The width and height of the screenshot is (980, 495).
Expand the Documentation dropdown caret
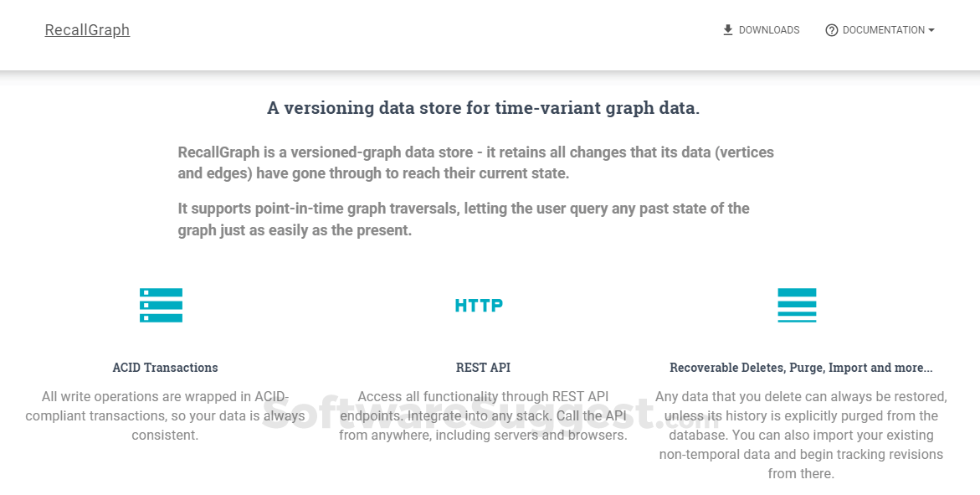coord(931,30)
